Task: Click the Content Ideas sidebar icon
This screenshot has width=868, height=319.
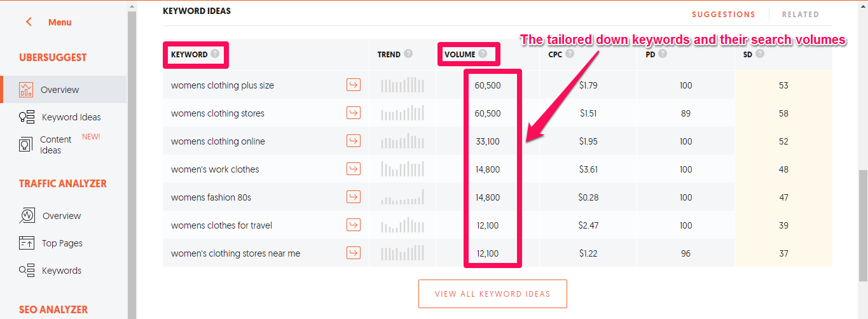Action: coord(26,145)
